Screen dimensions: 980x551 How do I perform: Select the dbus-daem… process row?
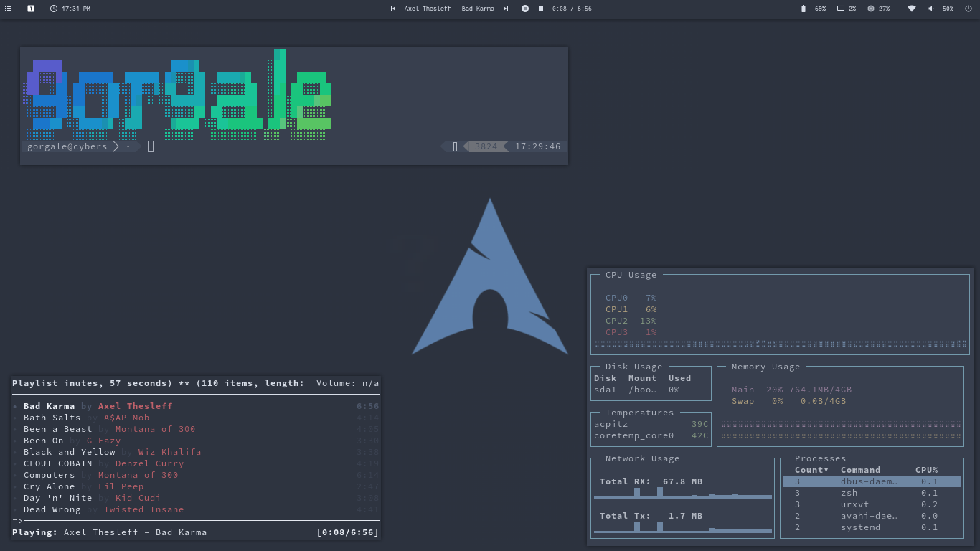(872, 481)
